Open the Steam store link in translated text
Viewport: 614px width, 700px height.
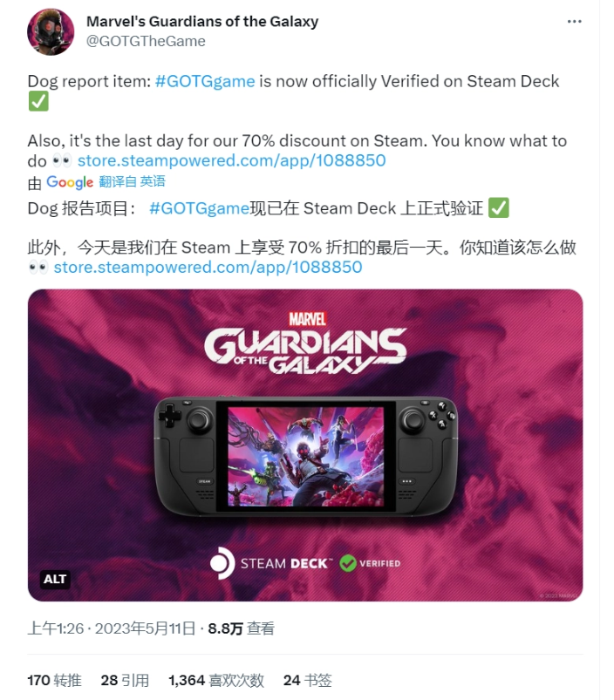tap(208, 267)
